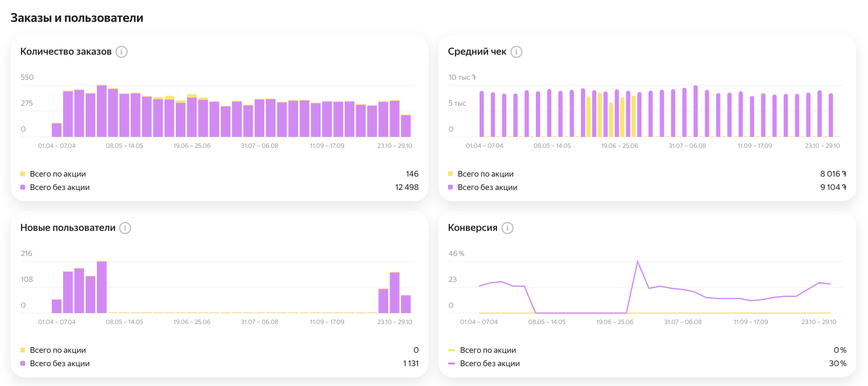Toggle 'Всего по акции' line in Конверсия legend
868x386 pixels.
point(488,350)
